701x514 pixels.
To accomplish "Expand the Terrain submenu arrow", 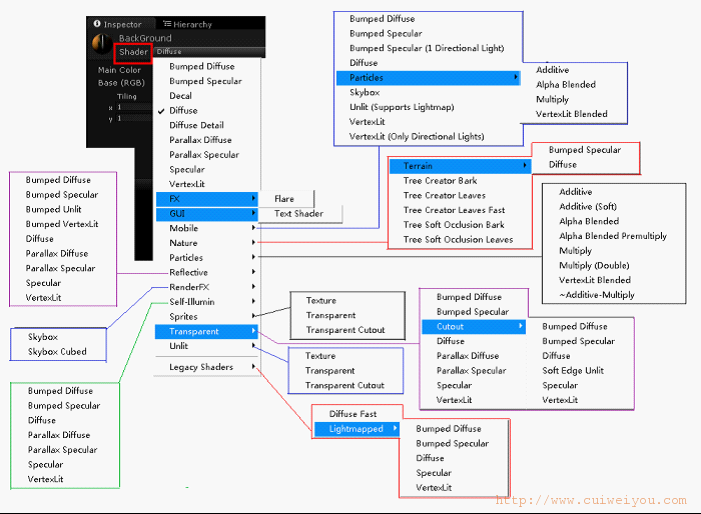I will pyautogui.click(x=525, y=166).
